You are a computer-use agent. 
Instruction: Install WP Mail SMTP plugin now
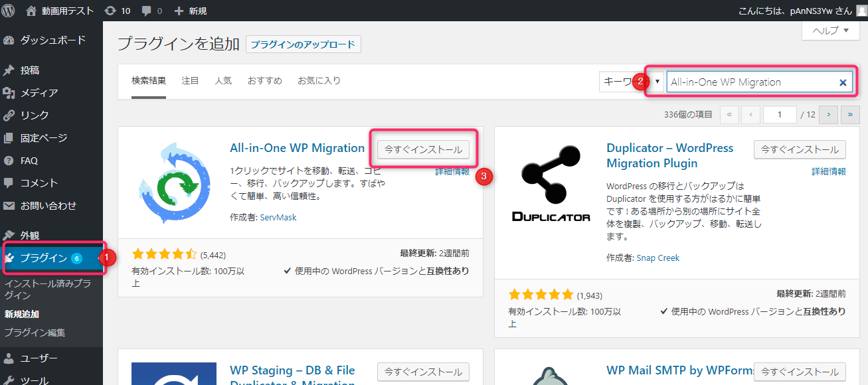click(x=800, y=372)
